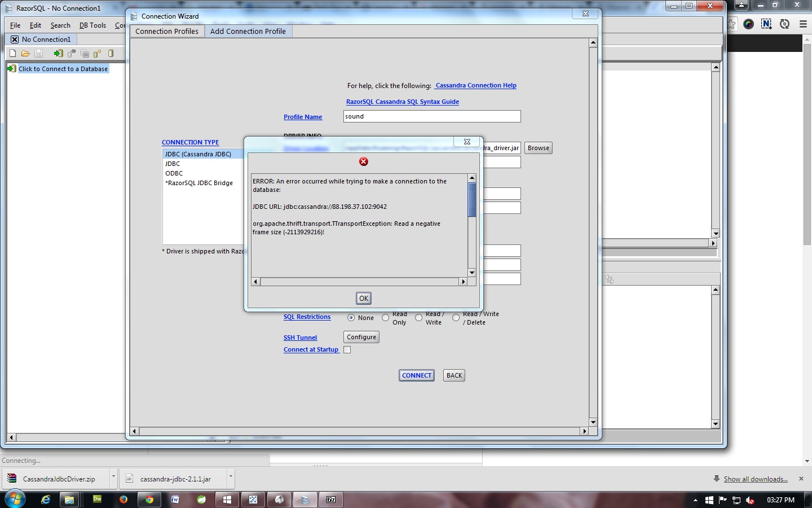Switch to Firefox in the taskbar
This screenshot has width=812, height=508.
pos(123,500)
